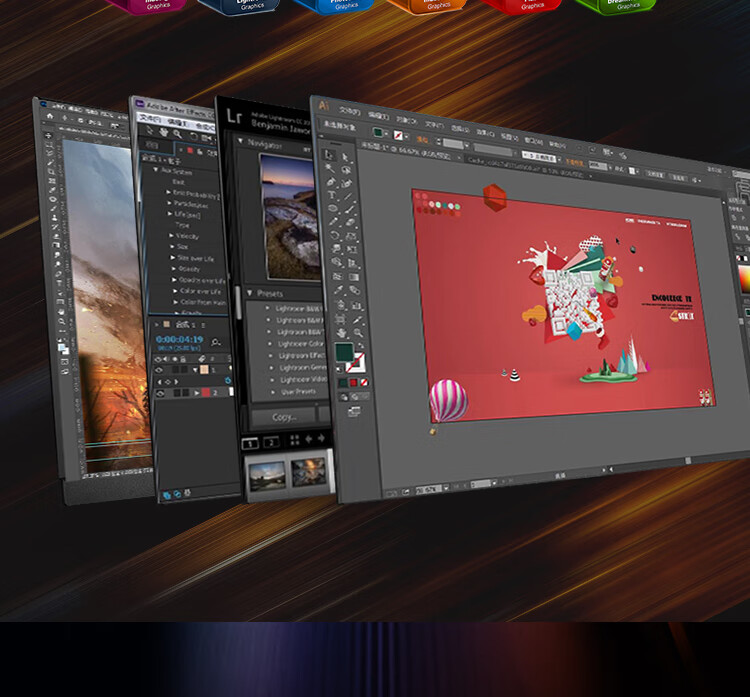Click the first filmstrip thumbnail in Lightroom

point(266,475)
